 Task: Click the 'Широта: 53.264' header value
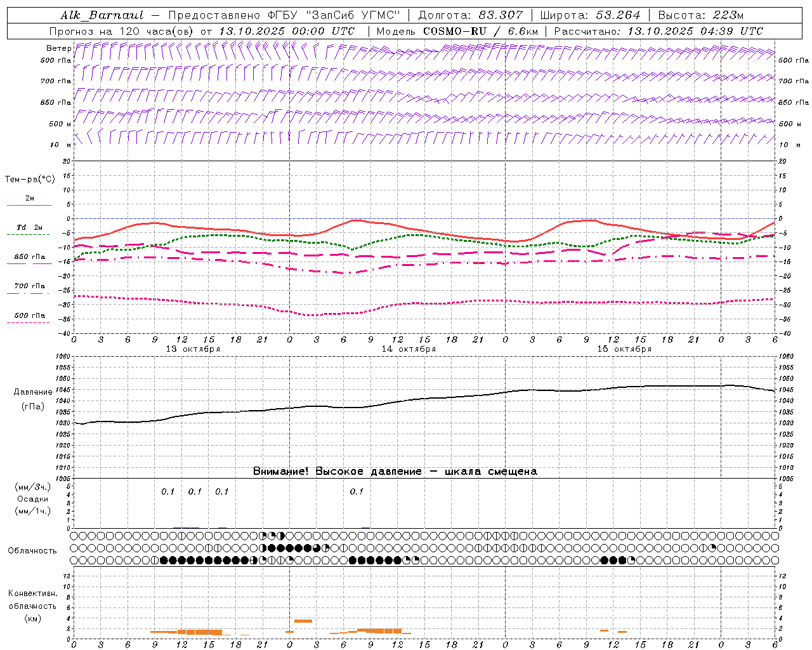pos(590,15)
